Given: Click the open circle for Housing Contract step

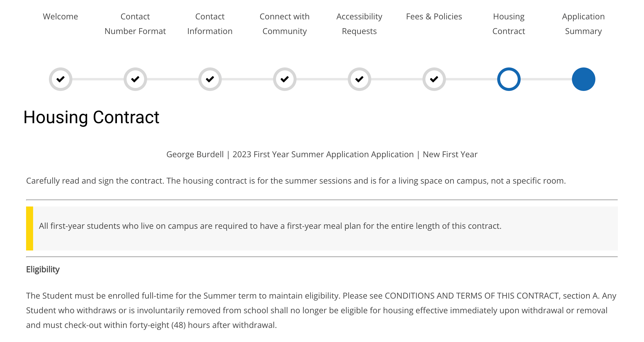Looking at the screenshot, I should [x=509, y=79].
